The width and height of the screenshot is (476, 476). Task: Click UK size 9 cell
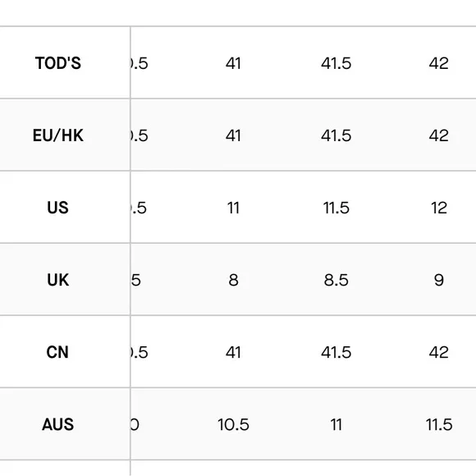pyautogui.click(x=439, y=280)
